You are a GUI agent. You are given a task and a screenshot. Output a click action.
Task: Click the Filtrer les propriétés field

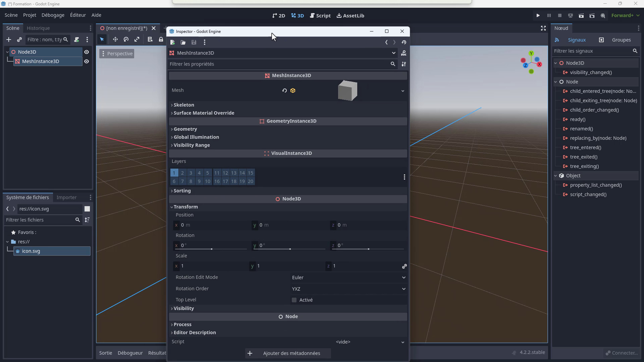click(282, 64)
